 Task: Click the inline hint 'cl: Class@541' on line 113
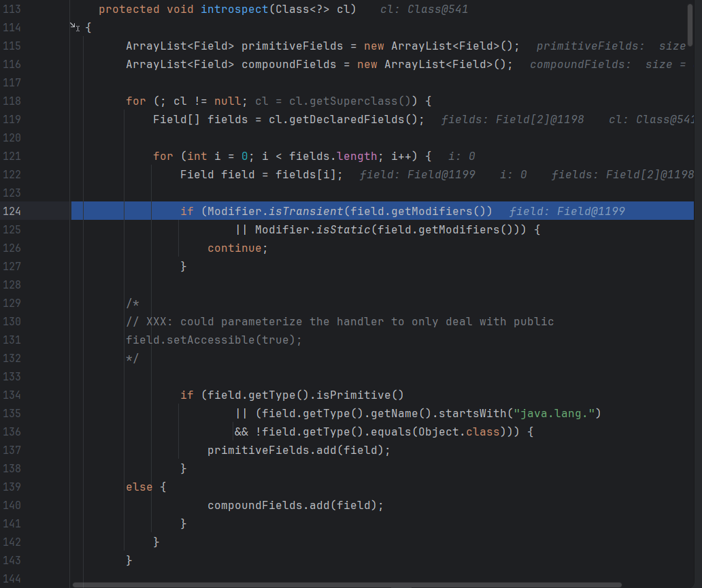coord(424,10)
